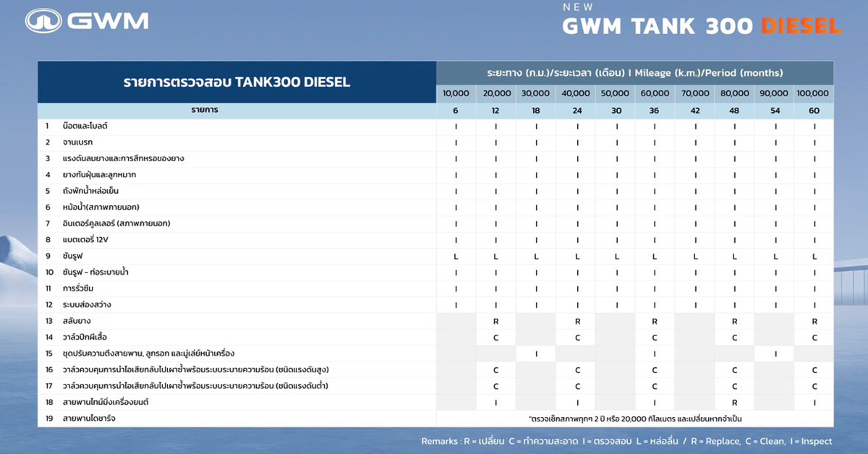
Task: Click item 19 "สายพานไดชาร์จ"
Action: pyautogui.click(x=90, y=419)
